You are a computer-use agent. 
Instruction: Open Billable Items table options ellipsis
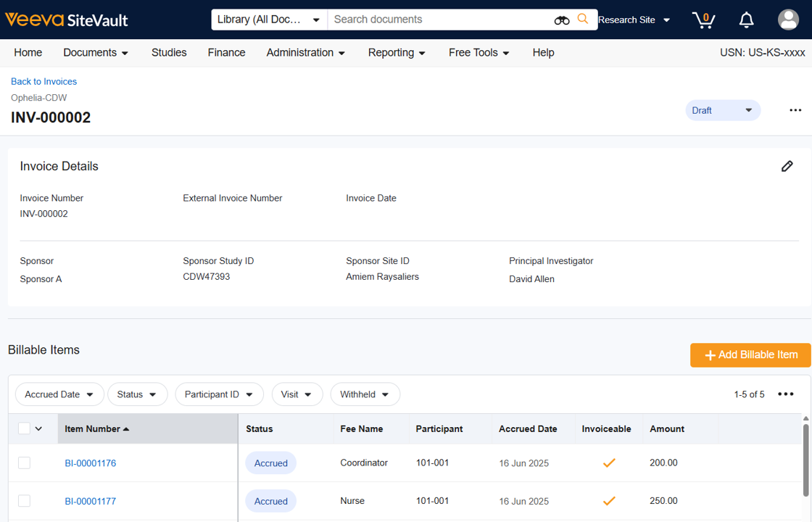785,394
